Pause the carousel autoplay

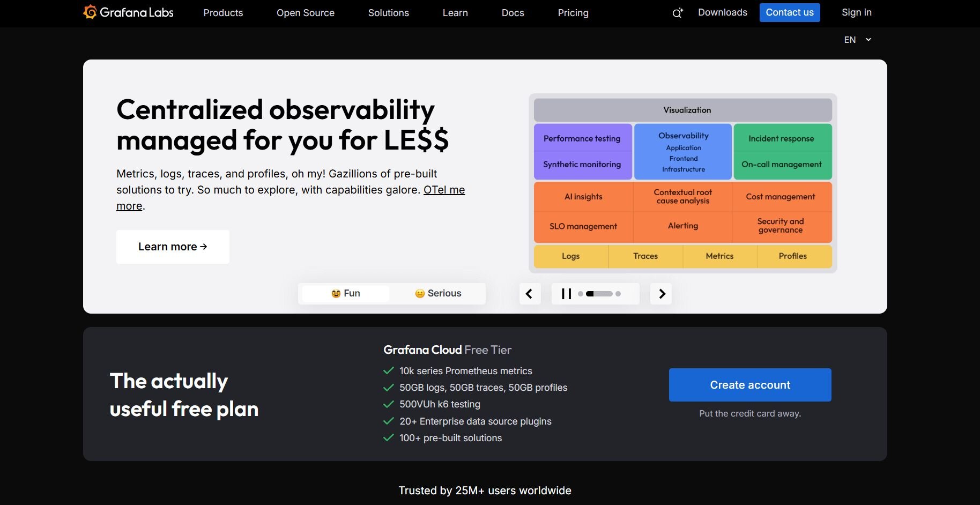566,294
